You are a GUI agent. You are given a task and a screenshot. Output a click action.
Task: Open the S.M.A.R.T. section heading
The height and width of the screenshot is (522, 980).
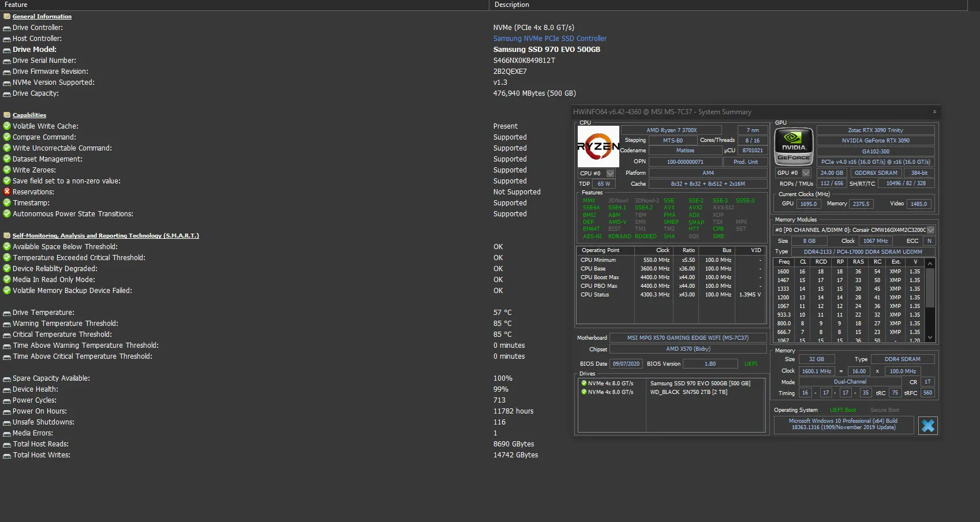(106, 236)
